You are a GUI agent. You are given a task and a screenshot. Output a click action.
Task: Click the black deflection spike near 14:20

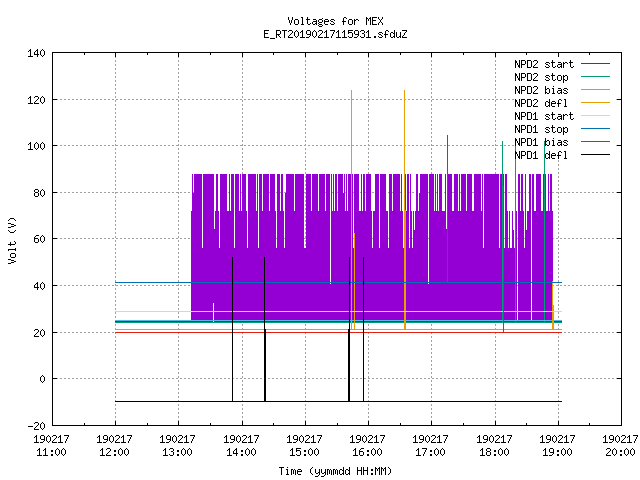264,329
